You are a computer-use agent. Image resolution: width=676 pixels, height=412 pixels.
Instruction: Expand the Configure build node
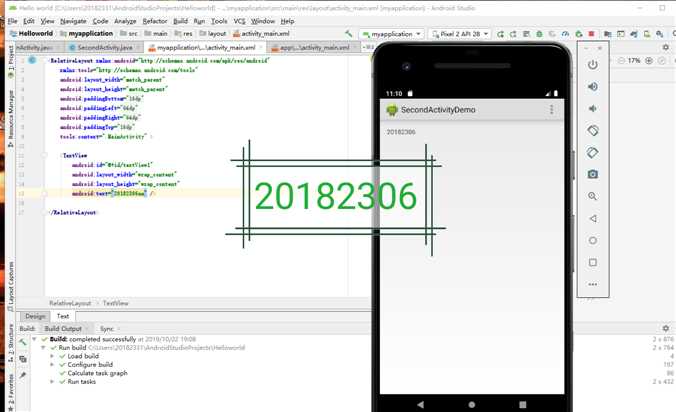[52, 365]
